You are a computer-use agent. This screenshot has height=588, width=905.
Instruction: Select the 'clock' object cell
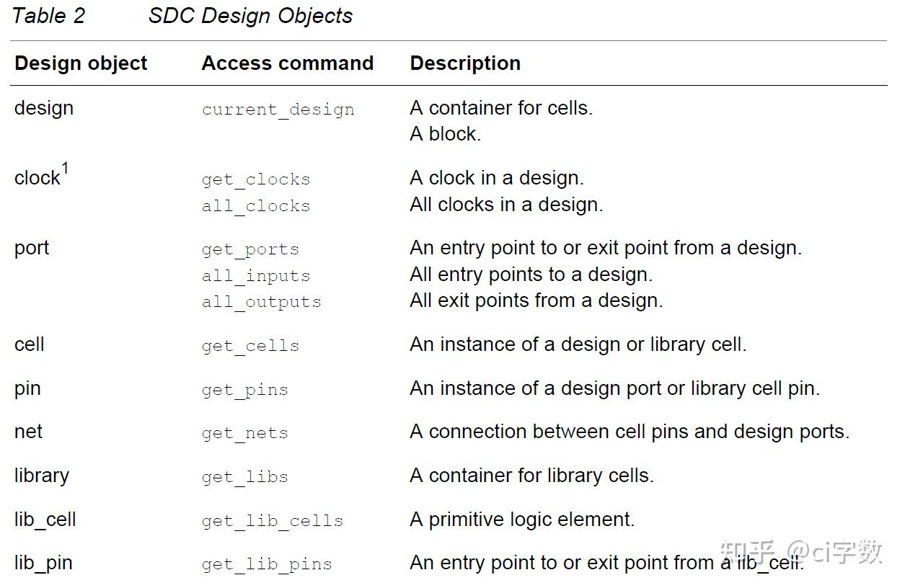tap(41, 175)
